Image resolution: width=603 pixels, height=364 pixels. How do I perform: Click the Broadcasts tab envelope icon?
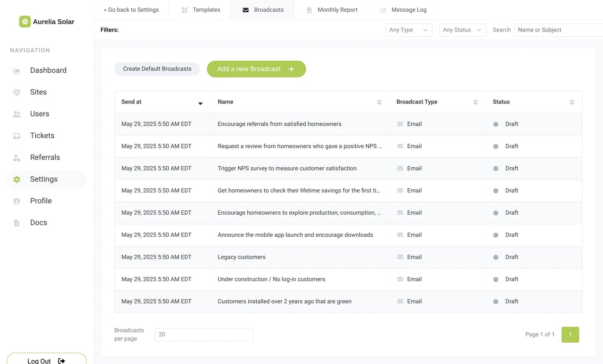click(x=245, y=10)
